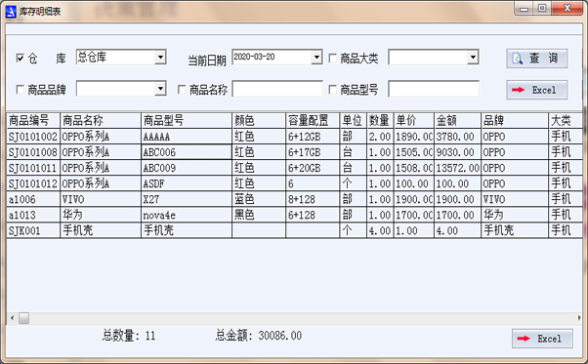Enable the 商品品牌 checkbox
The image size is (588, 364).
tap(21, 90)
